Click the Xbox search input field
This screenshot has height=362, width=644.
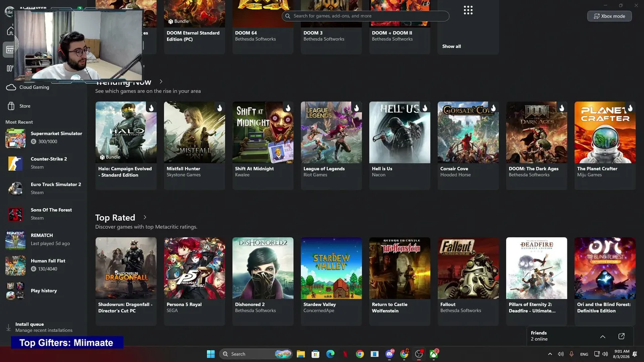[x=365, y=16]
